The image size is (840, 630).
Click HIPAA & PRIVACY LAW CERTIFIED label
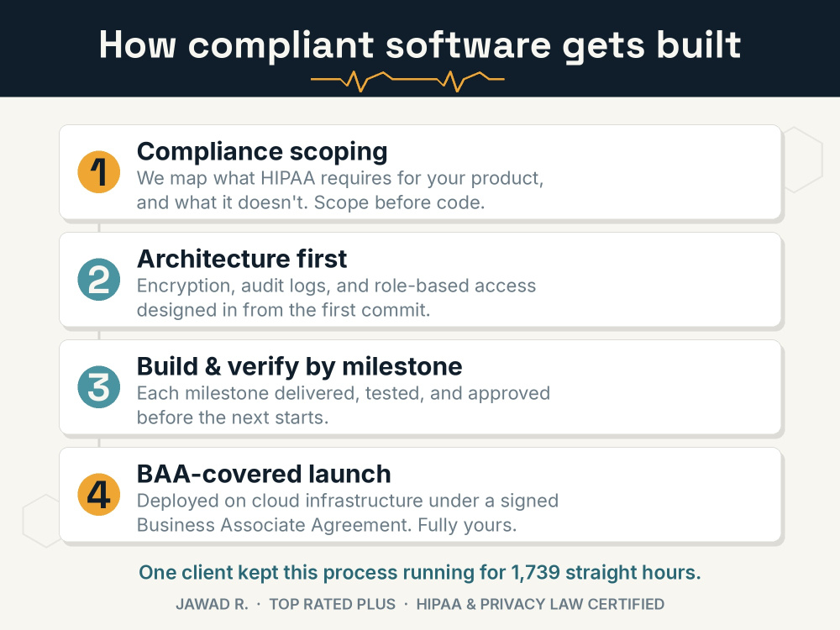540,604
